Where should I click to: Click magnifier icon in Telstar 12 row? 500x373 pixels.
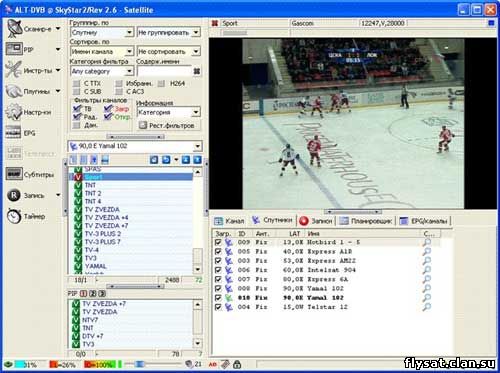[427, 307]
